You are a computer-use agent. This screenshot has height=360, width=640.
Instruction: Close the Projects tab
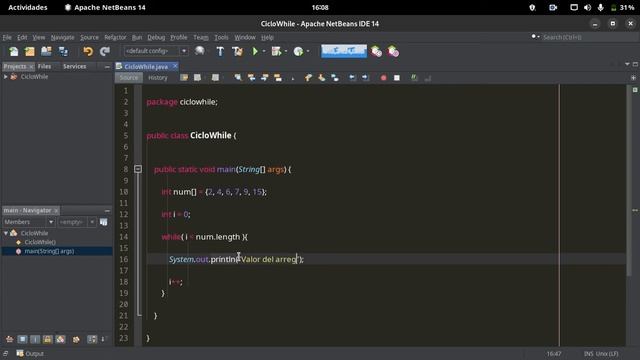(31, 67)
